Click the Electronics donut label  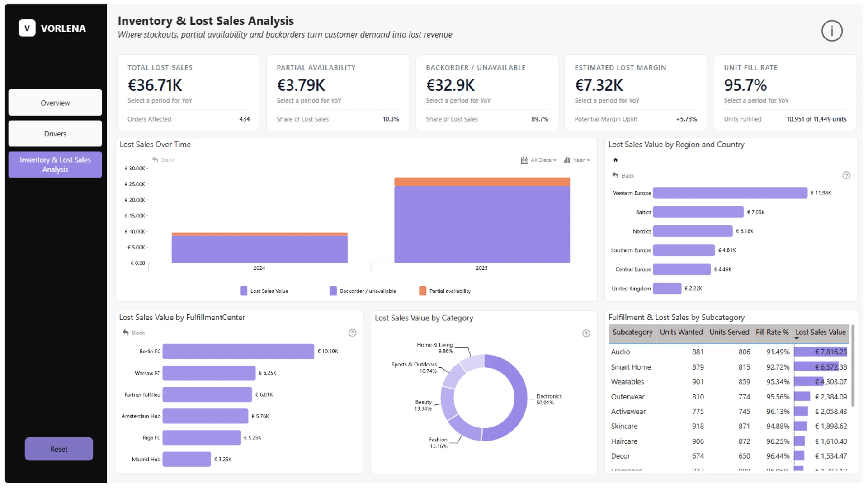[549, 399]
